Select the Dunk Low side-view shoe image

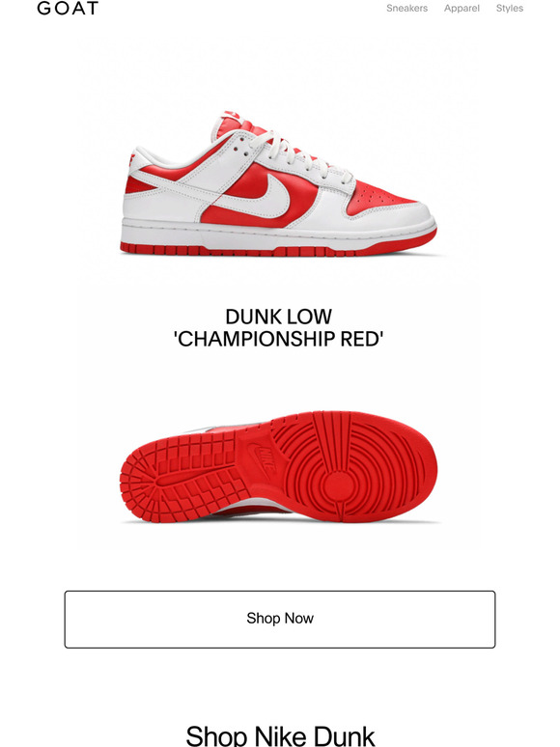coord(279,183)
